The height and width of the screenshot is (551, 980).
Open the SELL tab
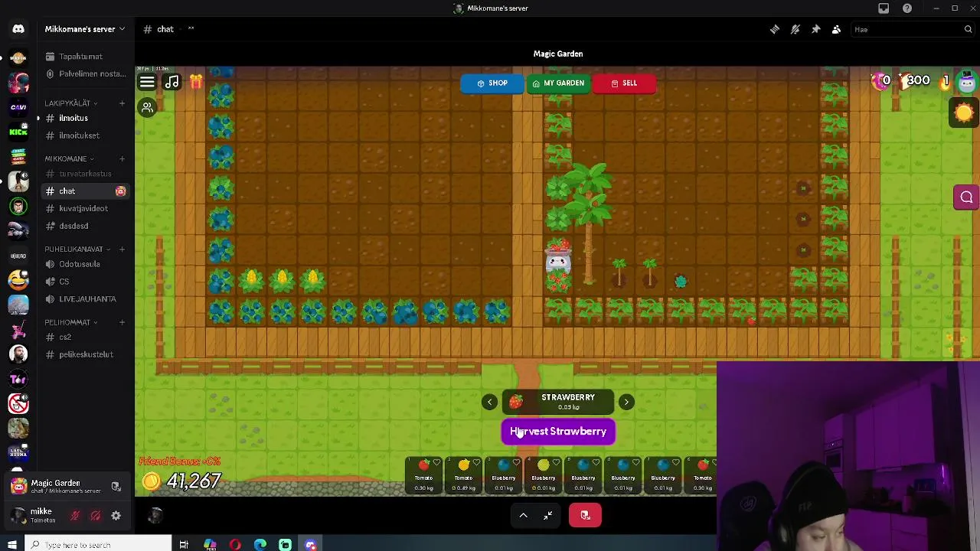pos(624,83)
